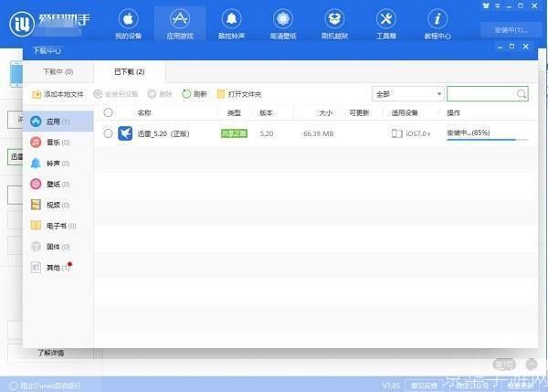
Task: Click Add Local File (添加本地文件)
Action: 58,94
